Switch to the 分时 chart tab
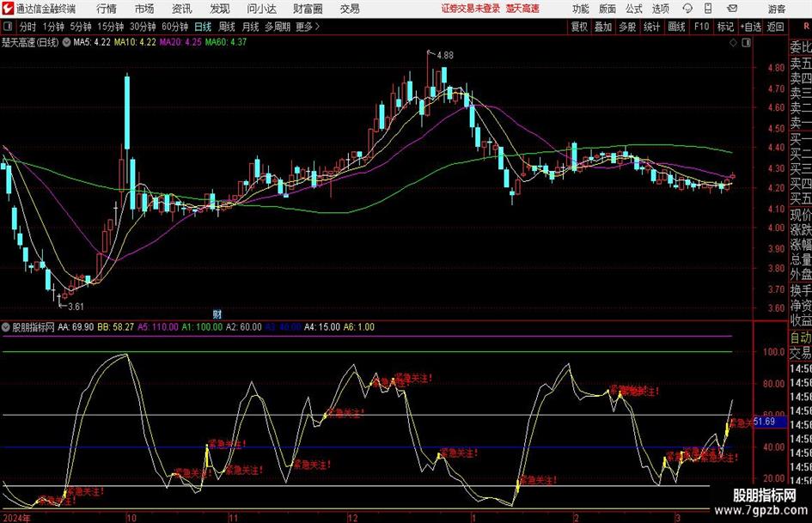The width and height of the screenshot is (812, 523). [x=28, y=27]
